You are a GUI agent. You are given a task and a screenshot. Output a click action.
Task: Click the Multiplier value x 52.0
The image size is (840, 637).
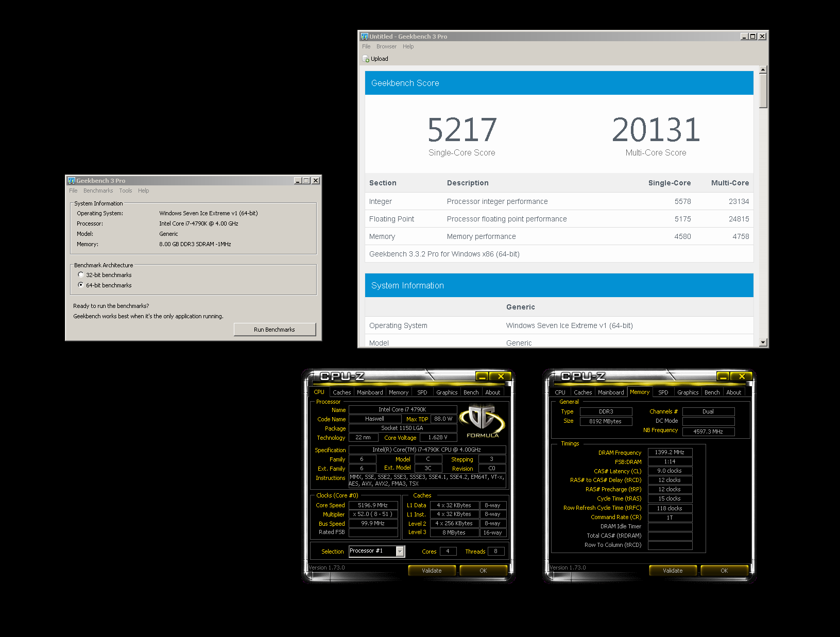click(x=373, y=514)
